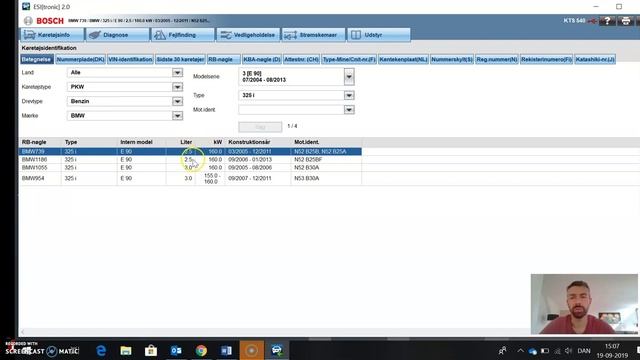Expand the Type dropdown showing 325 i
Screen dimensions: 640x360
coord(349,96)
